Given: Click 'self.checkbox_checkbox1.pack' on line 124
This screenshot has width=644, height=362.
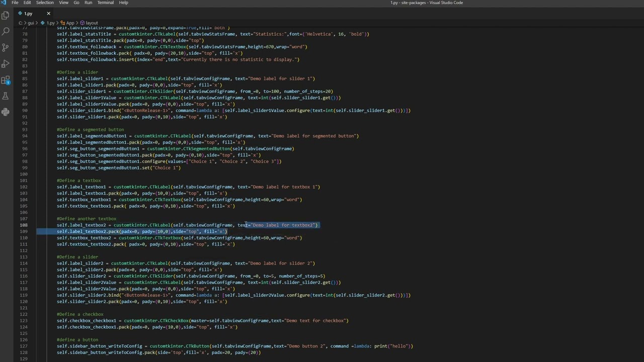Looking at the screenshot, I should click(x=93, y=327).
